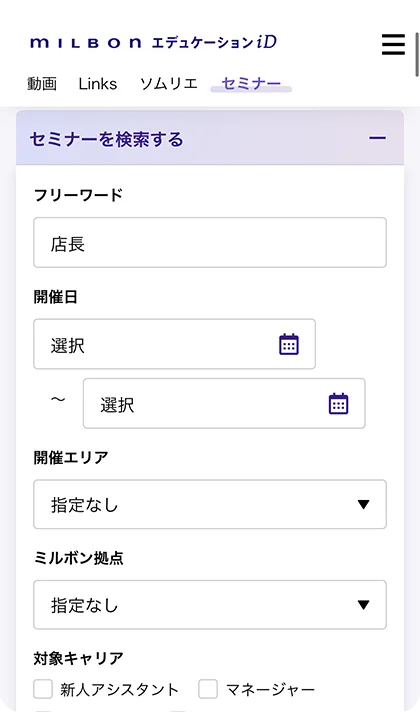Switch to the 動画 tab
The height and width of the screenshot is (712, 420).
click(x=42, y=84)
